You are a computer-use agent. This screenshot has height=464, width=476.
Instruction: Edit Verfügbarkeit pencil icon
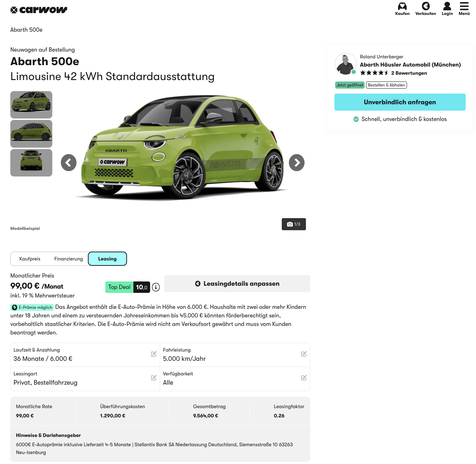point(304,378)
